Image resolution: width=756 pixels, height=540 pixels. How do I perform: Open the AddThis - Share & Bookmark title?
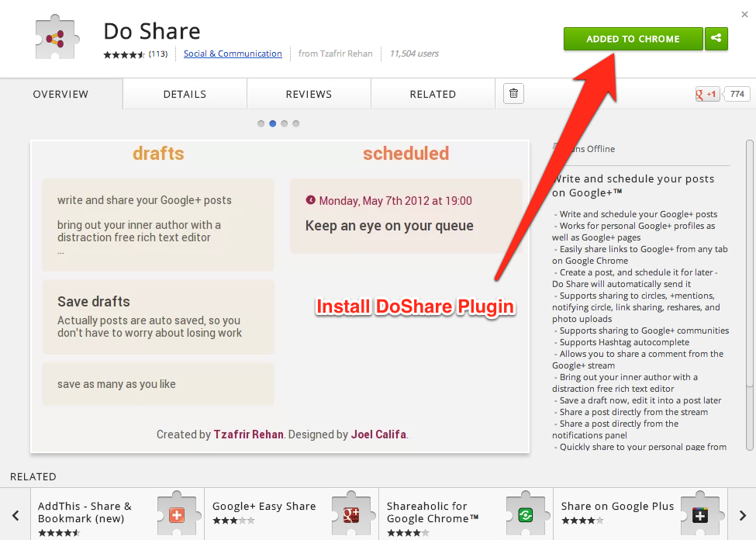click(85, 512)
